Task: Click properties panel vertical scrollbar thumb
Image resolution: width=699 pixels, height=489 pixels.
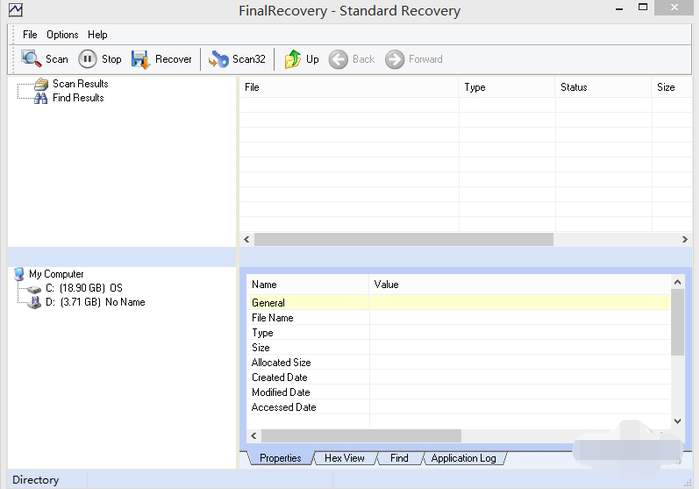Action: [x=678, y=323]
